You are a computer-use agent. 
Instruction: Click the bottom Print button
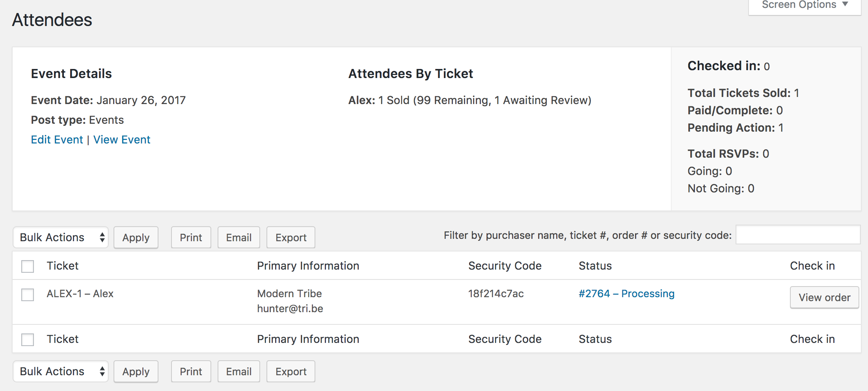click(191, 371)
